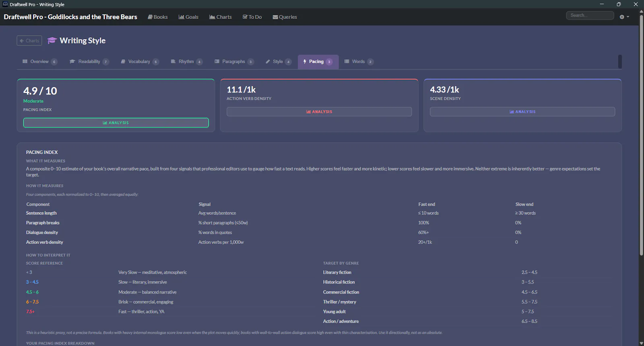The width and height of the screenshot is (644, 346).
Task: Click the Words tab list icon
Action: click(x=347, y=62)
